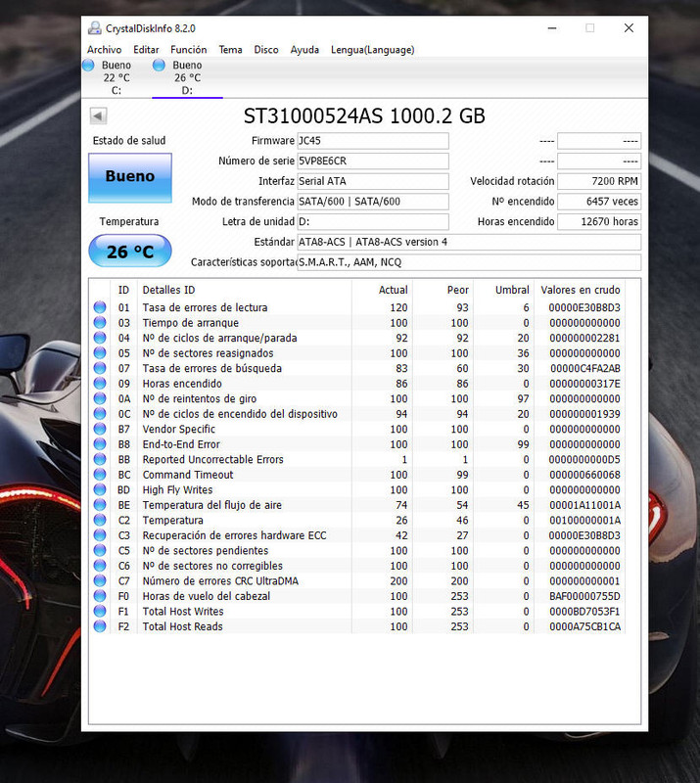700x783 pixels.
Task: Open the Tema menu
Action: (x=230, y=50)
